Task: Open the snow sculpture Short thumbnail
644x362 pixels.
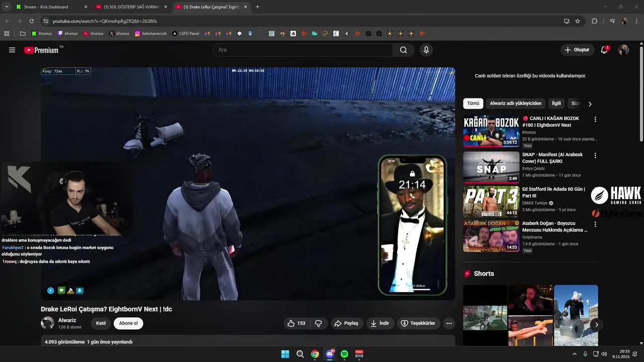Action: 576,316
